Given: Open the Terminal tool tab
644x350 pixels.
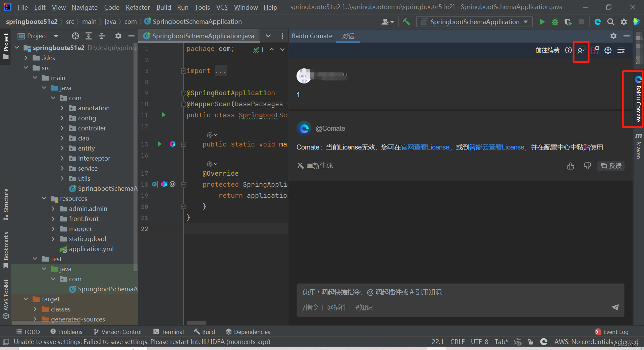Looking at the screenshot, I should (x=168, y=332).
